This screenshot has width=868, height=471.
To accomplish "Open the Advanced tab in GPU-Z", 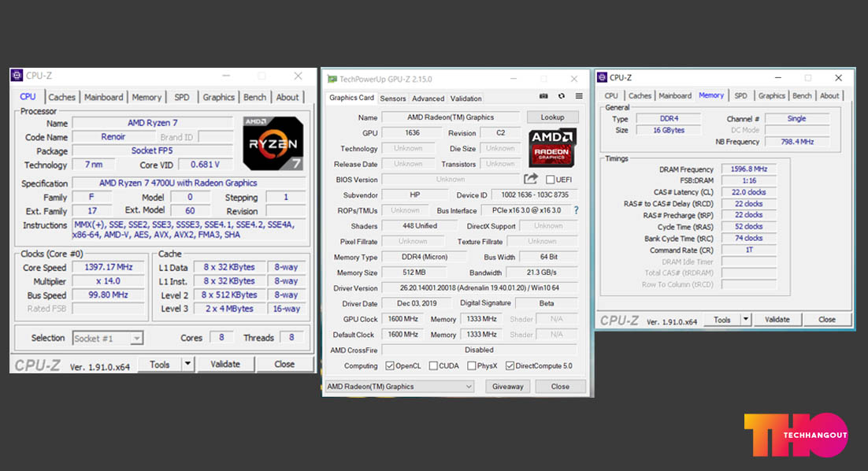I will 428,98.
